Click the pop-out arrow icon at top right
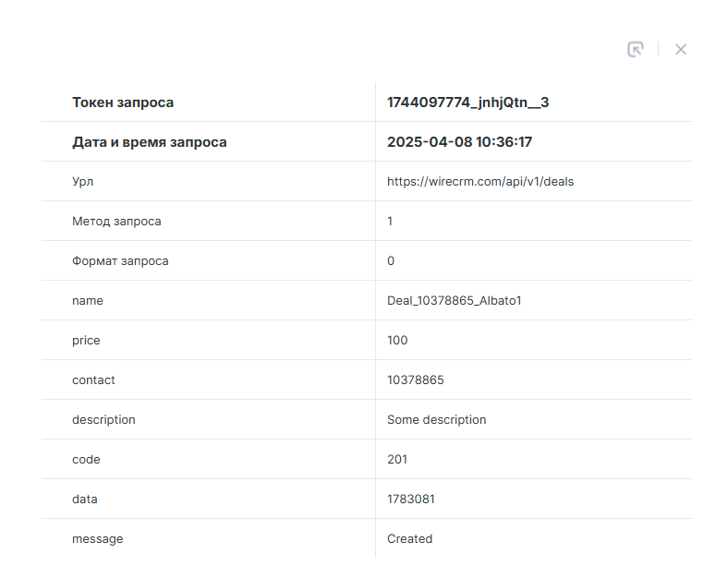728x566 pixels. 635,50
